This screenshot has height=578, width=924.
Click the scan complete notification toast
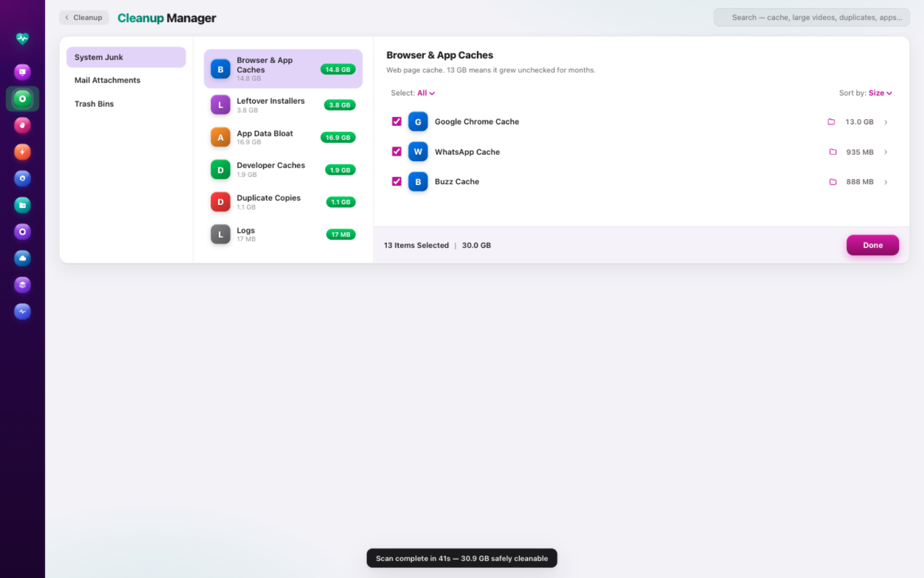coord(462,558)
